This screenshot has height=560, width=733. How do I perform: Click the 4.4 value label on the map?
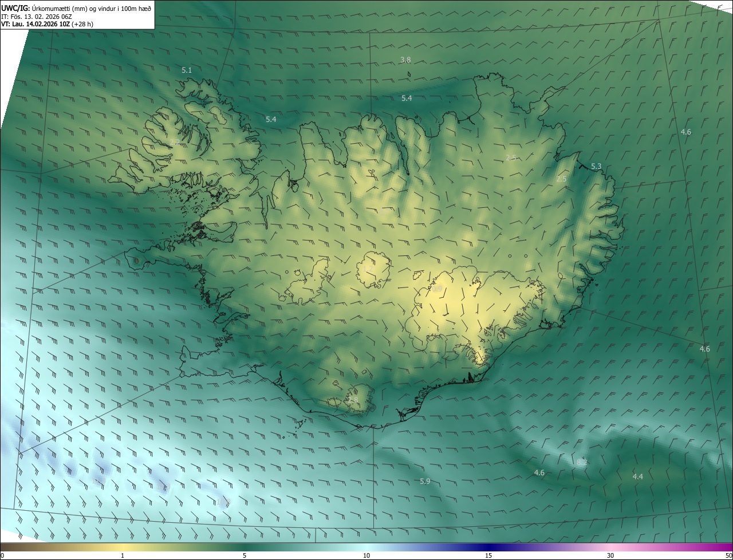tap(637, 476)
